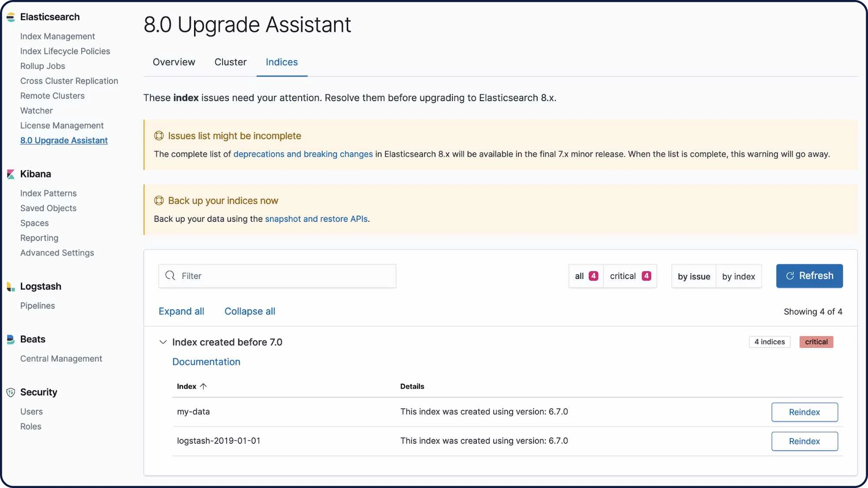Image resolution: width=868 pixels, height=488 pixels.
Task: Open 'snapshot and restore APIs' link
Action: click(x=316, y=219)
